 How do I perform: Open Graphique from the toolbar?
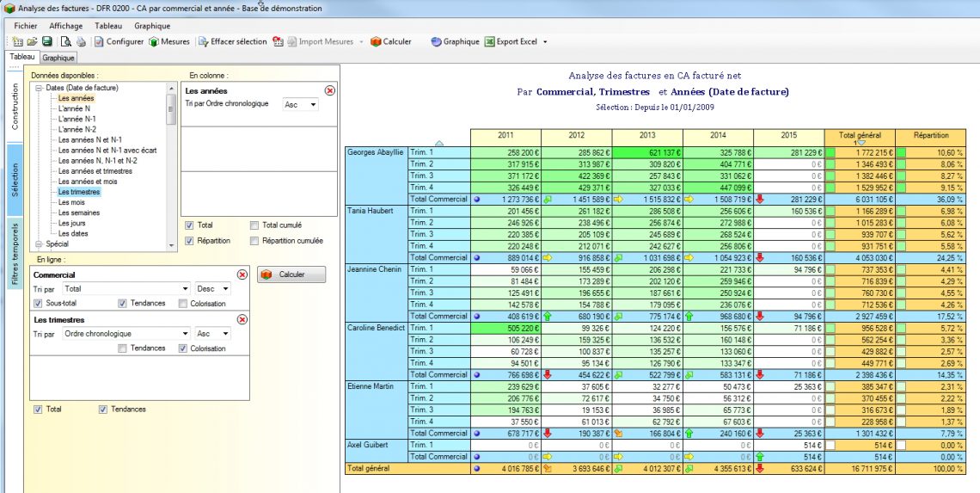455,42
